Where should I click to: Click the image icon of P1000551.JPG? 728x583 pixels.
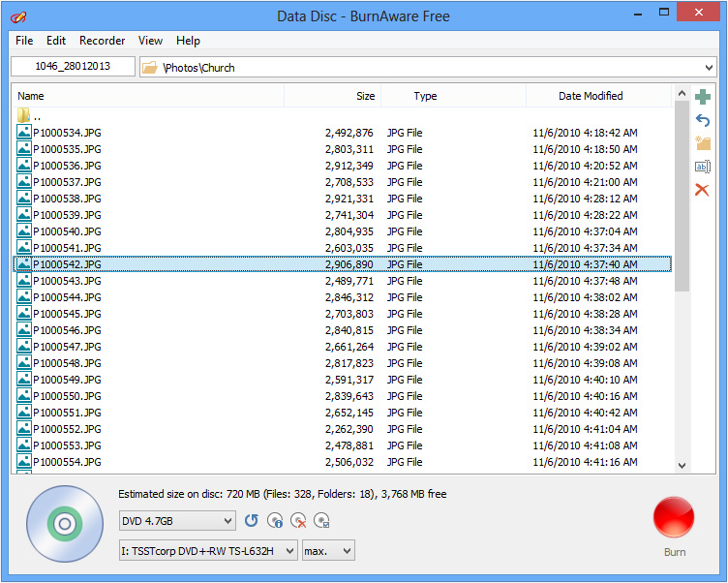click(x=23, y=412)
